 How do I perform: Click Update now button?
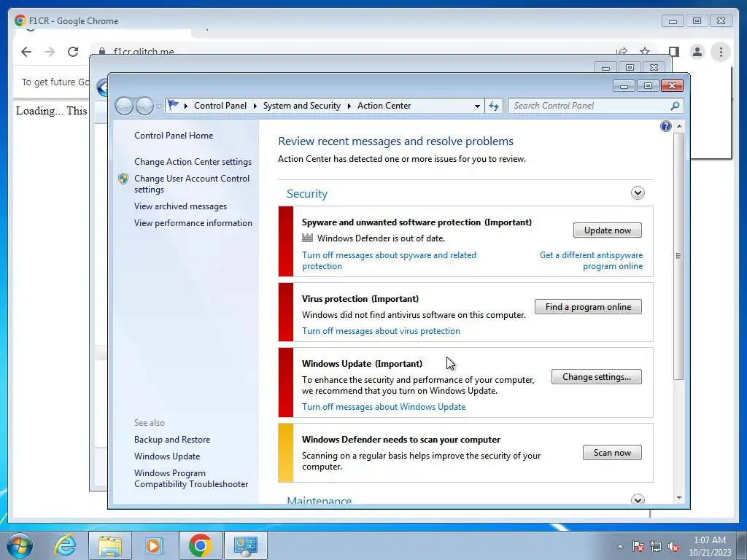(x=608, y=230)
